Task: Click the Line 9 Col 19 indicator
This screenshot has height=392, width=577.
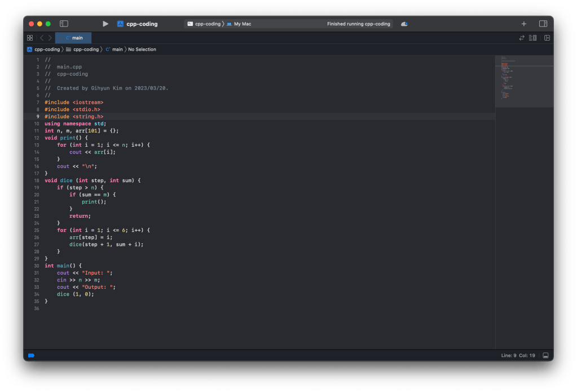Action: coord(518,355)
